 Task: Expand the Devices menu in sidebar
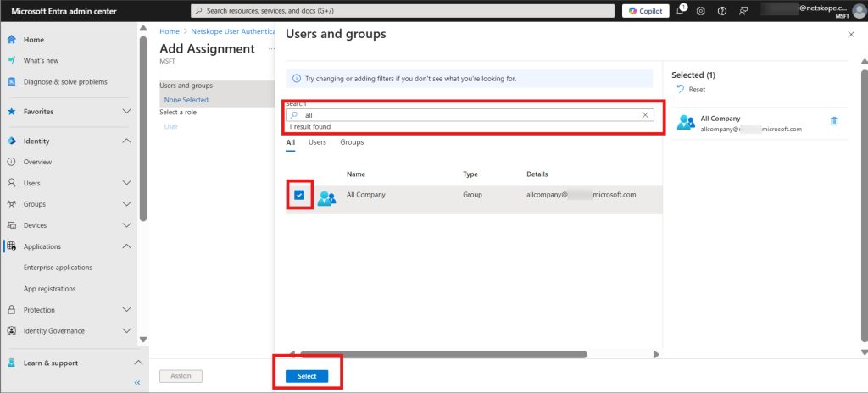(126, 225)
